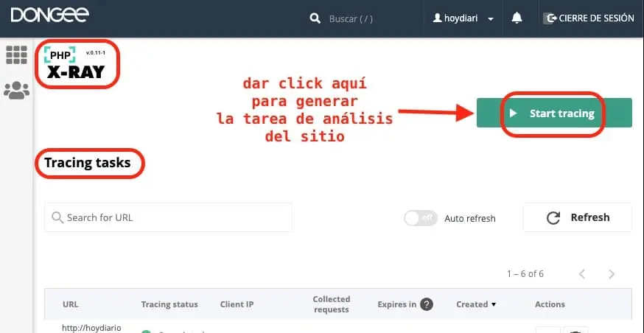644x333 pixels.
Task: Click the http://hoydiario URL cell
Action: pos(91,328)
